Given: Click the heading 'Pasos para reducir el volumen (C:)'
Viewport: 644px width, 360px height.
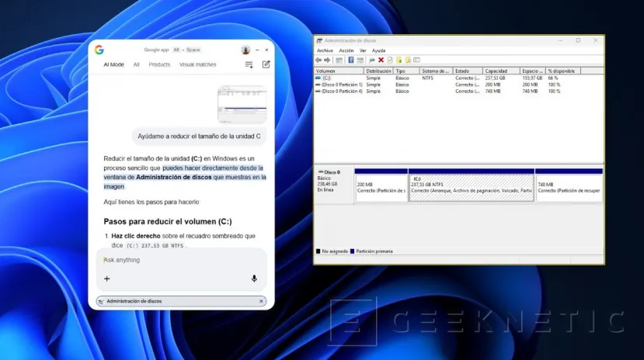Looking at the screenshot, I should [168, 221].
